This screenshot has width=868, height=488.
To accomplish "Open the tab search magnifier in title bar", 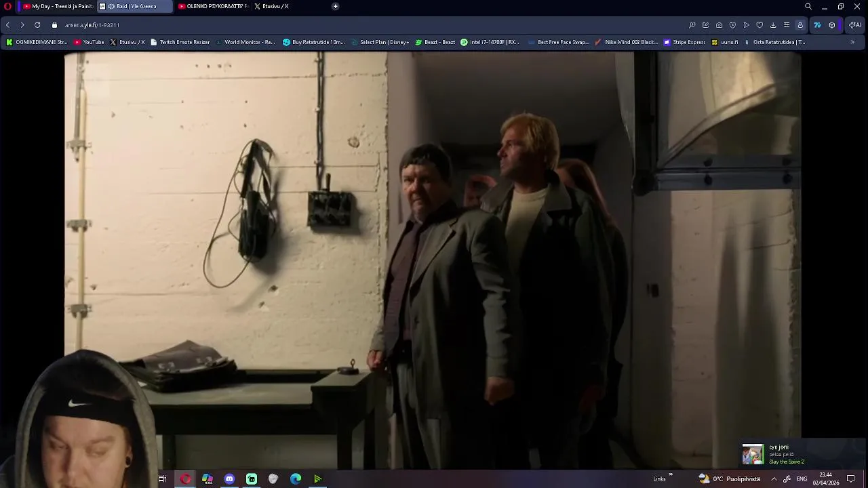I will (x=808, y=6).
